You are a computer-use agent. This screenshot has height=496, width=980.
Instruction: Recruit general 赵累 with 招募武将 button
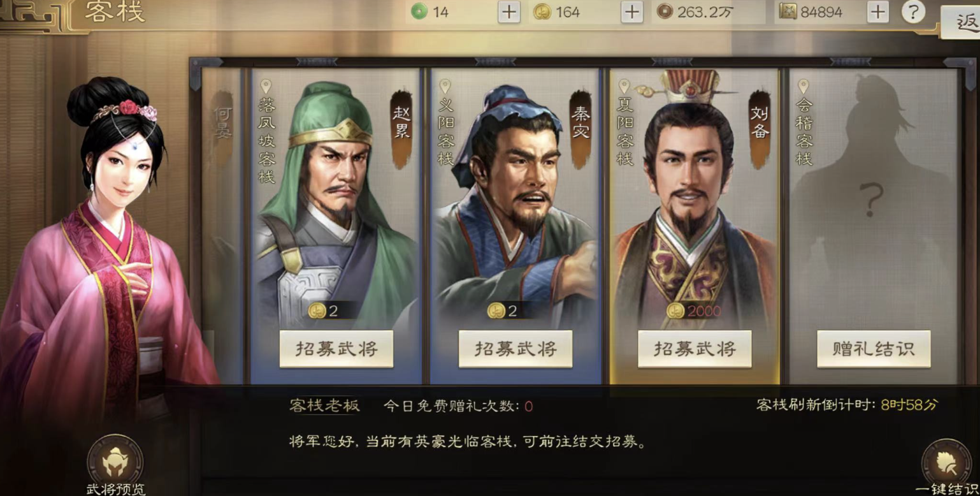(336, 349)
